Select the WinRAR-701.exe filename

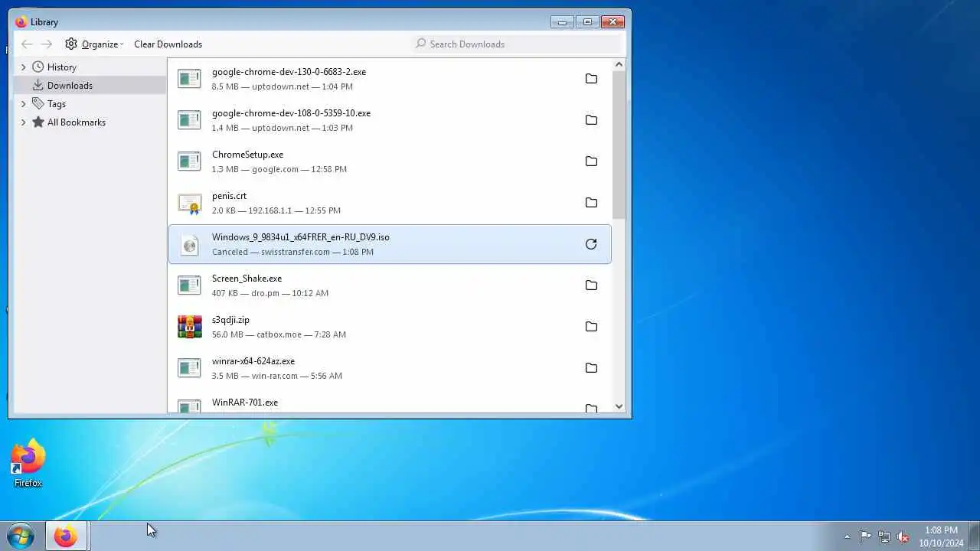click(x=244, y=403)
